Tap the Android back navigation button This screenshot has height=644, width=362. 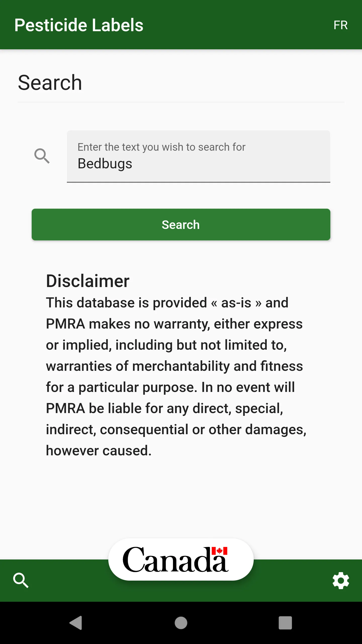coord(76,623)
